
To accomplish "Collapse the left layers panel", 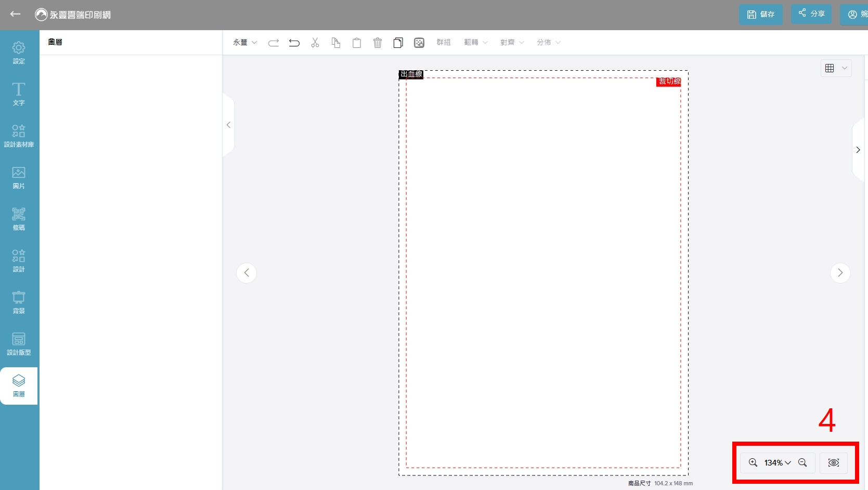I will click(228, 125).
